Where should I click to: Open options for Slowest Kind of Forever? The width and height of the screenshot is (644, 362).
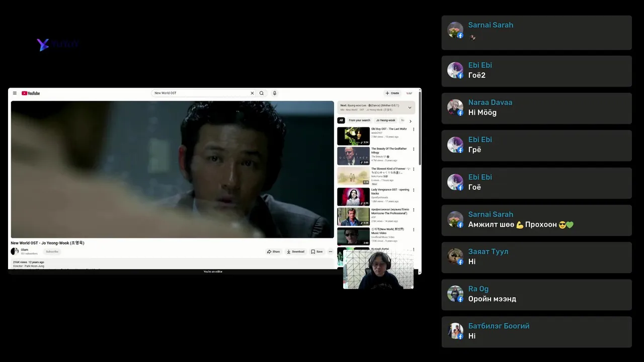point(414,169)
